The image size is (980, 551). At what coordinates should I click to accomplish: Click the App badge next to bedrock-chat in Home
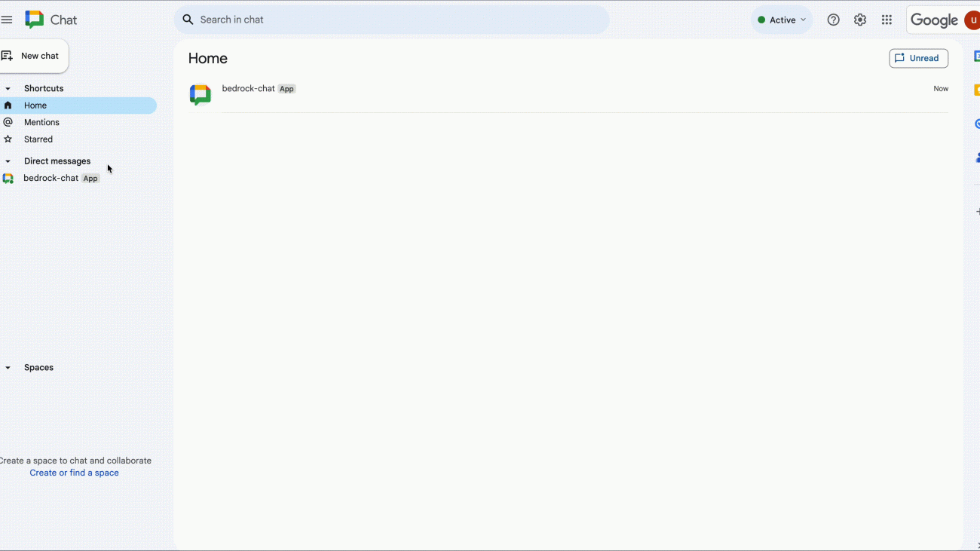tap(286, 89)
